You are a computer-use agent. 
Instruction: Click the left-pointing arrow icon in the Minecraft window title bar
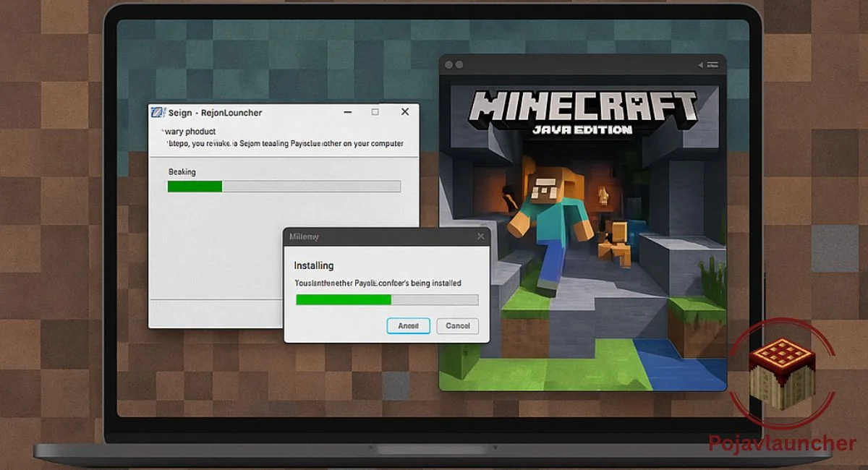pyautogui.click(x=701, y=65)
